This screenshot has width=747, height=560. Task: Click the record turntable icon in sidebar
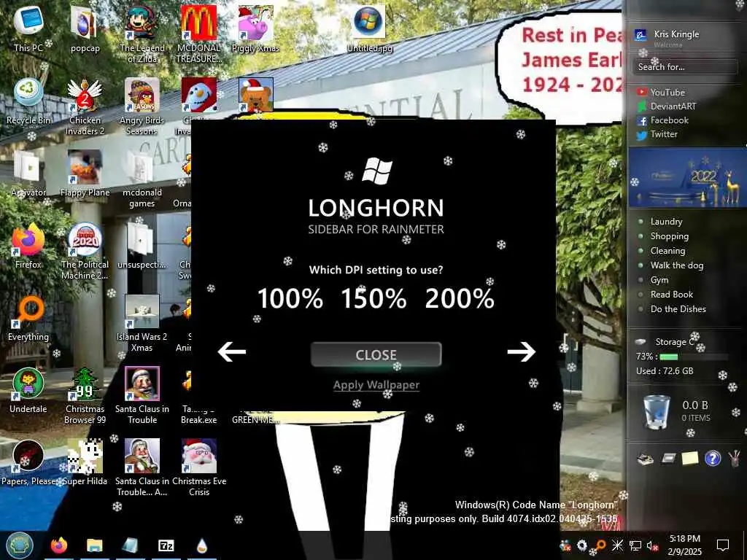[x=645, y=459]
